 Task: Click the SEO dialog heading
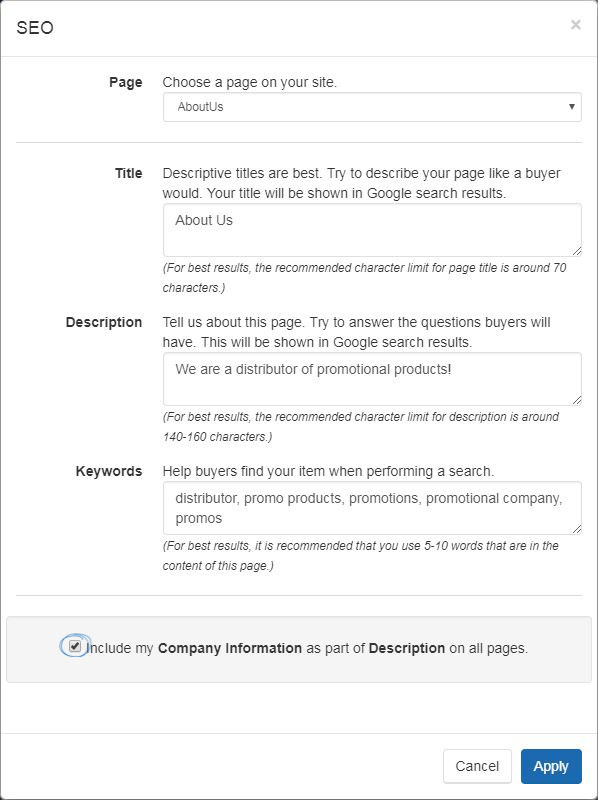[35, 28]
